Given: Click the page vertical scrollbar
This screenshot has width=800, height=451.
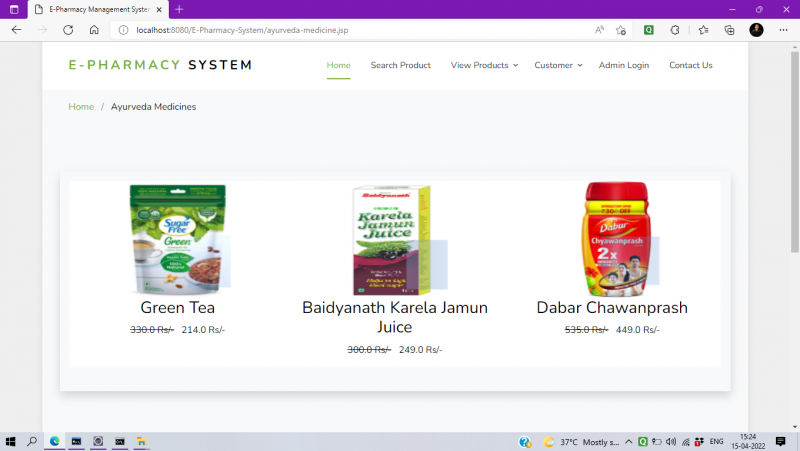Looking at the screenshot, I should 795,152.
